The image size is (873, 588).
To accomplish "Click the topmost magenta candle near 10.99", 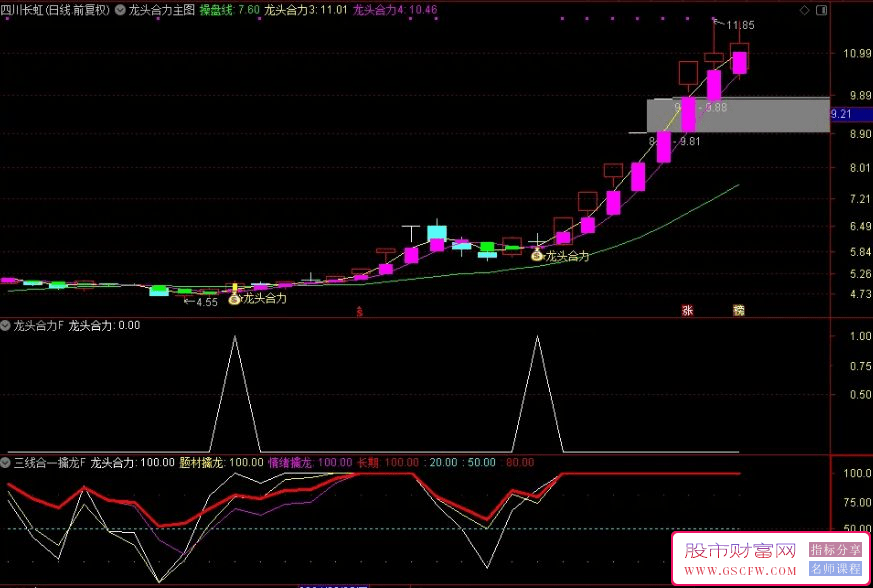I will point(739,63).
